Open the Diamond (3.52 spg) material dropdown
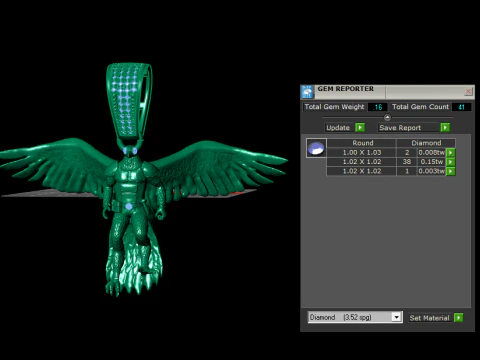 click(355, 317)
